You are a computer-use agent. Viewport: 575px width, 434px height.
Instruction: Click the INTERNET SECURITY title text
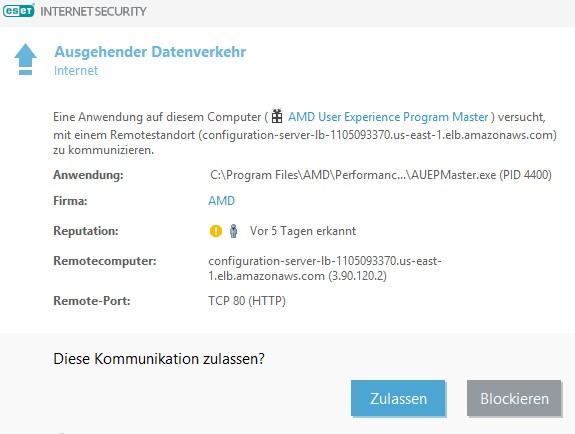pyautogui.click(x=93, y=11)
